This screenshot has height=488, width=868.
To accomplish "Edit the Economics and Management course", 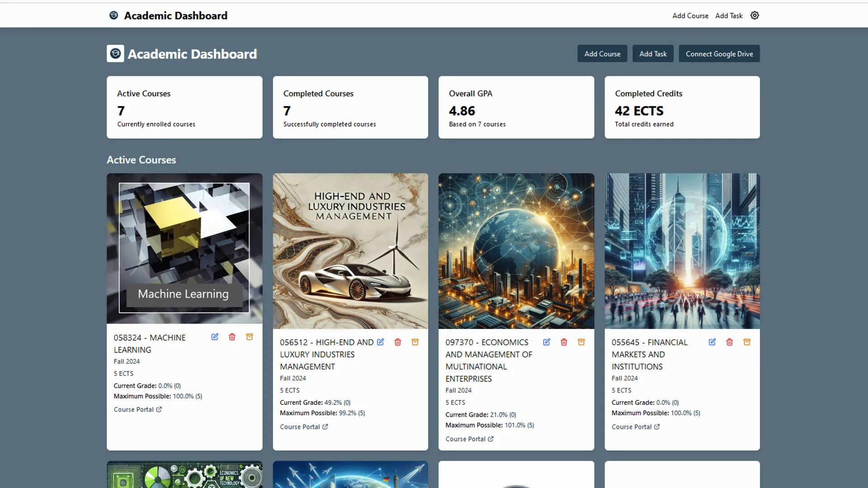I will click(547, 342).
